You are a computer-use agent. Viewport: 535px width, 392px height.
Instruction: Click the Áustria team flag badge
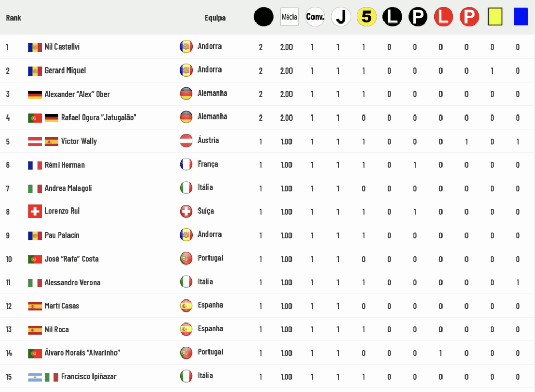tap(186, 141)
